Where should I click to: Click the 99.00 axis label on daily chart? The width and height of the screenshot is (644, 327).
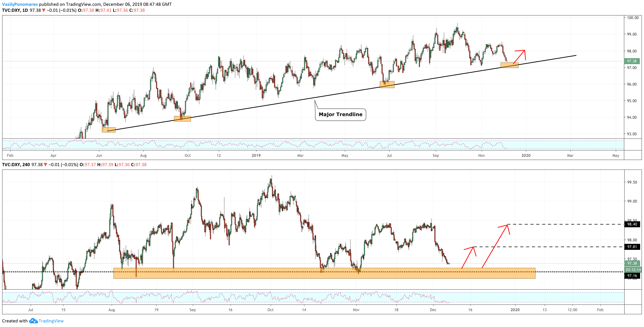pos(632,34)
